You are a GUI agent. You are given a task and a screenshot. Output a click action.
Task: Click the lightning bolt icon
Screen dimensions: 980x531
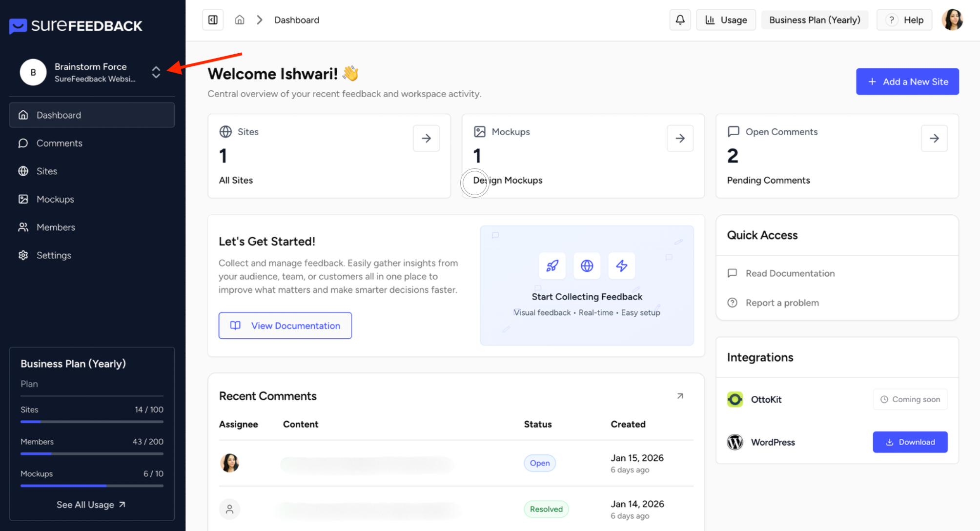pos(621,266)
